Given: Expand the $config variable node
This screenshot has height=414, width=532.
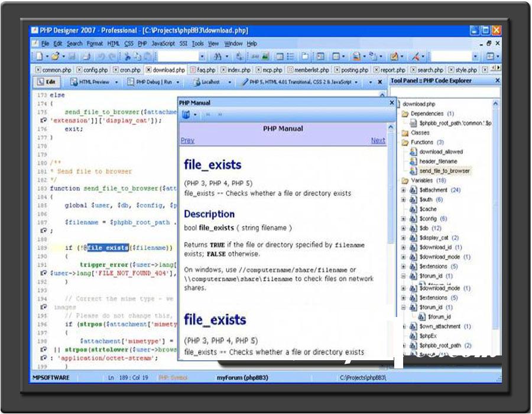Looking at the screenshot, I should click(403, 219).
